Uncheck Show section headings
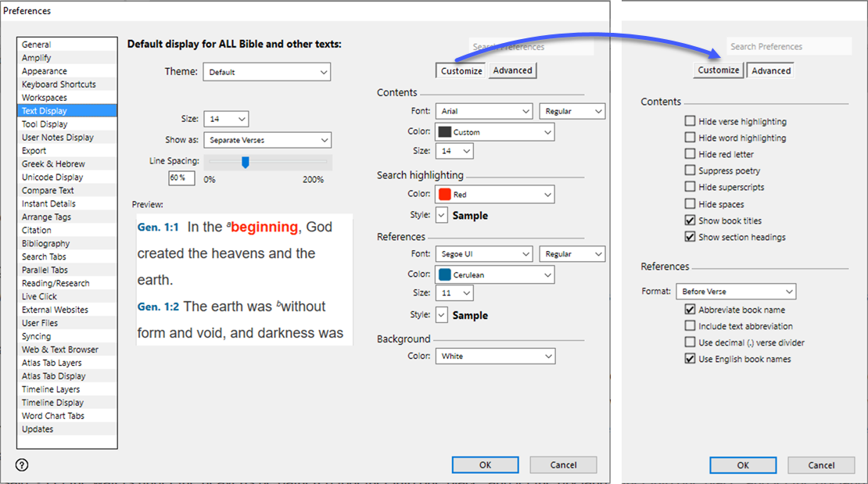 point(690,237)
